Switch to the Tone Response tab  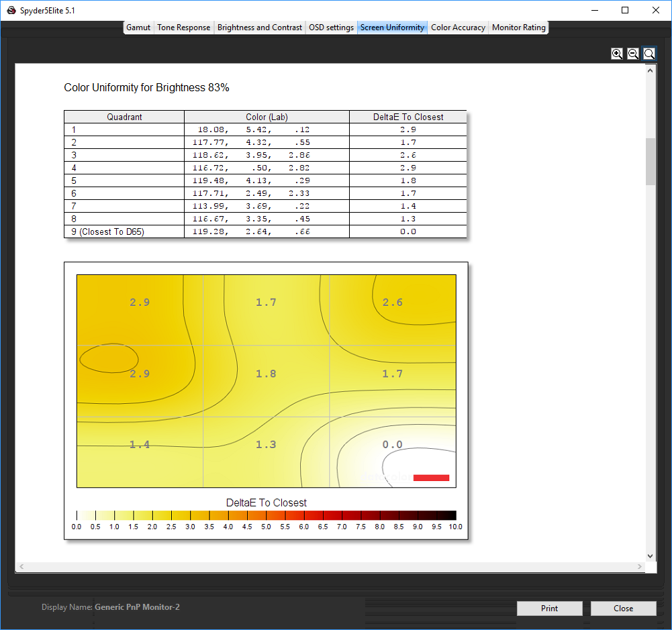pos(183,28)
